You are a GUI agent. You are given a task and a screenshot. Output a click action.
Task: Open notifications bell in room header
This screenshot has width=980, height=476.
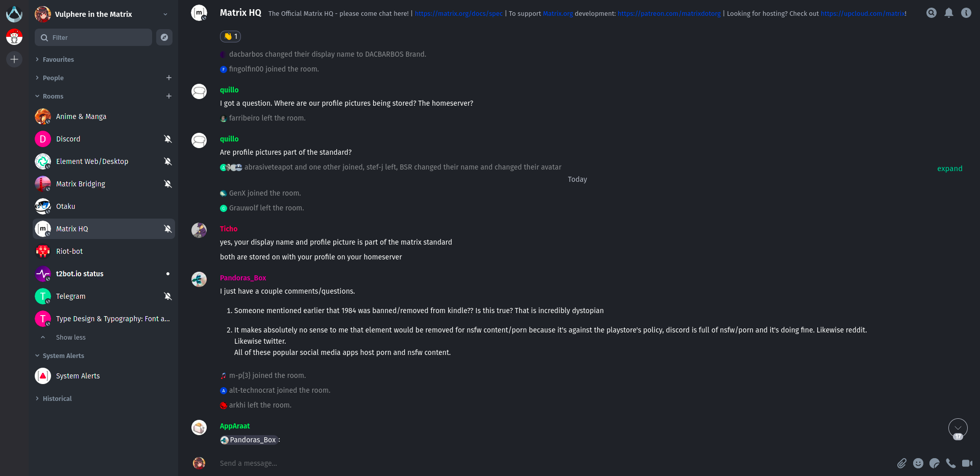949,13
